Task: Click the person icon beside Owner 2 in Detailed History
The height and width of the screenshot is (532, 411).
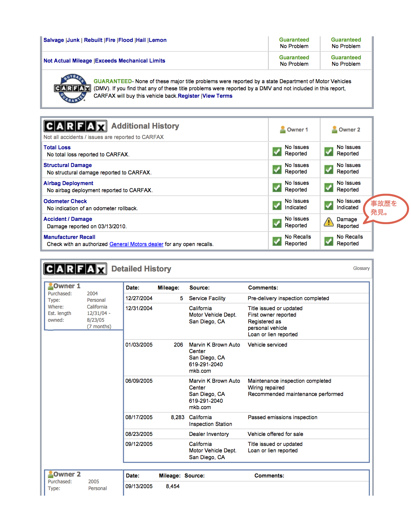Action: (x=51, y=474)
